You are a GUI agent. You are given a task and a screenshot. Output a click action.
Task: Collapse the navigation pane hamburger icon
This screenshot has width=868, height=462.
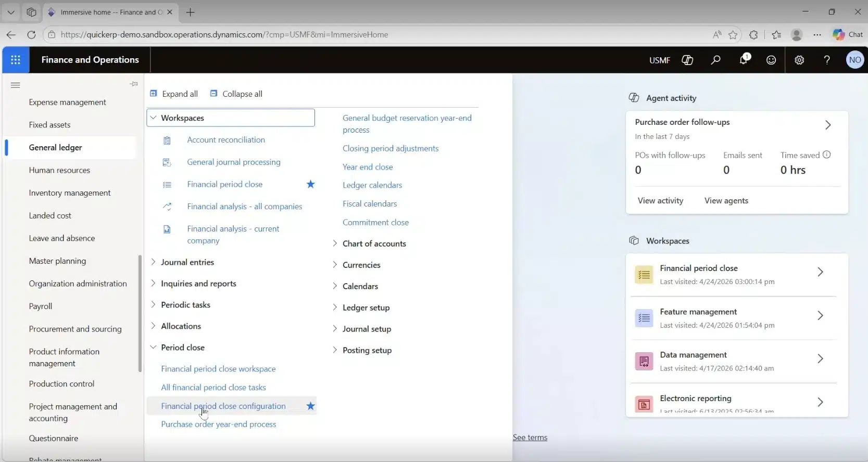[x=16, y=85]
